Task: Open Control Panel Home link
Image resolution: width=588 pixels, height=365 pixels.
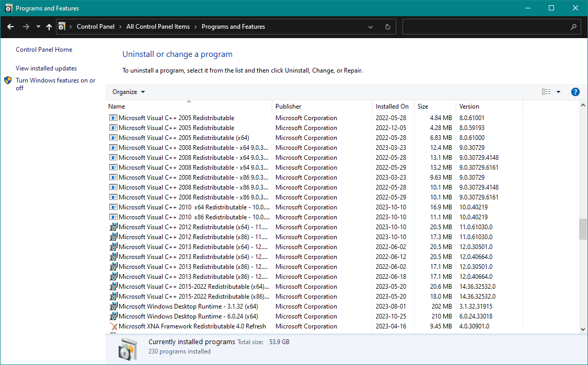Action: pos(44,50)
